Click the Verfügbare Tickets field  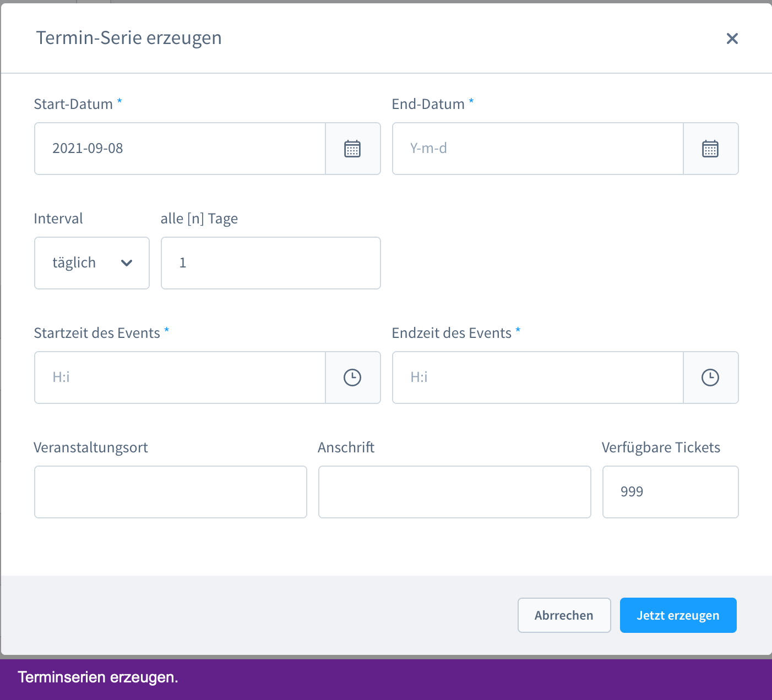[671, 492]
